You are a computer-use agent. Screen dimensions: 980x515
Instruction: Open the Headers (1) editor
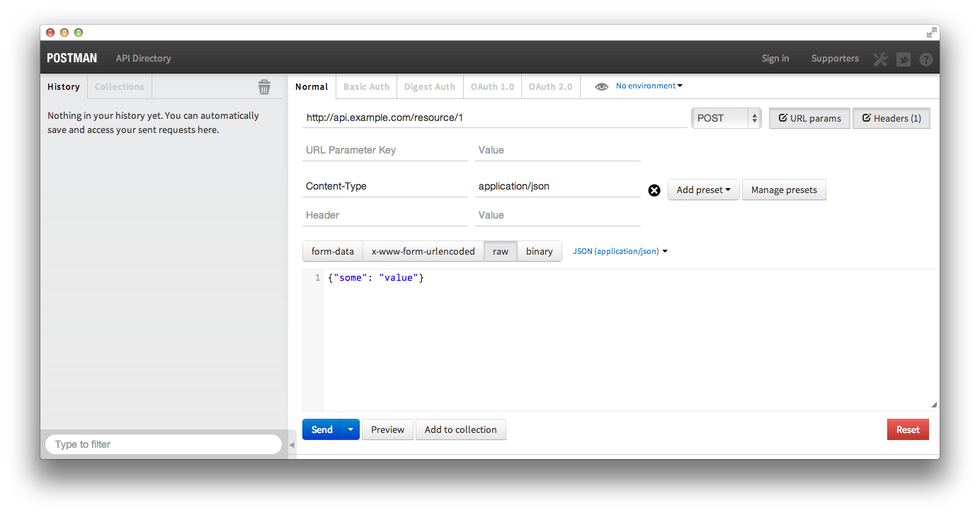click(891, 117)
